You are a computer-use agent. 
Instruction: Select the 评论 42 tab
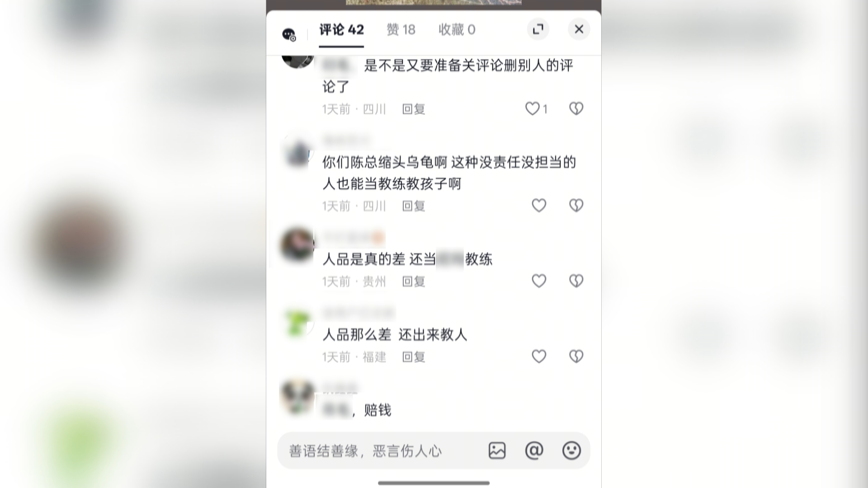tap(341, 30)
